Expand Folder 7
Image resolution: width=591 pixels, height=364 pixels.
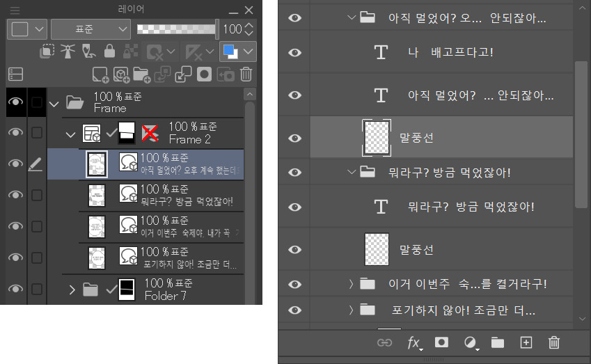(x=72, y=290)
